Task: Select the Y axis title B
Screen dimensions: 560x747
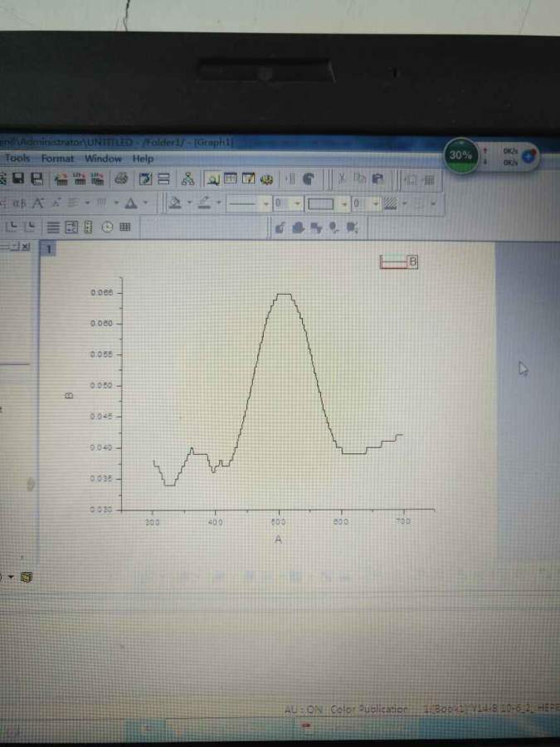Action: (x=69, y=395)
